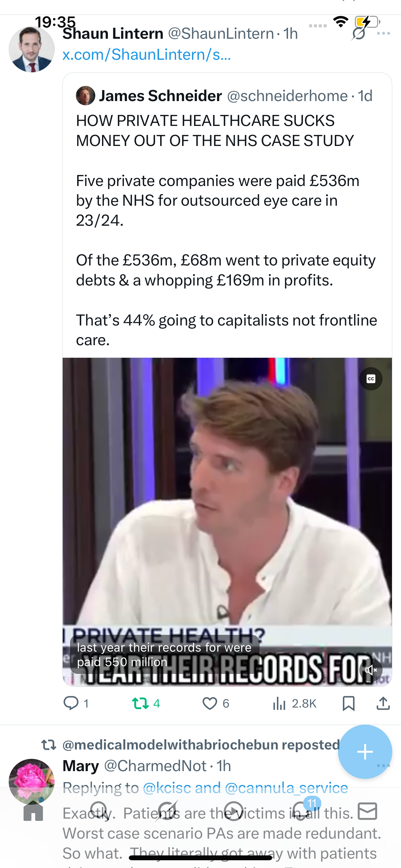Like the post with the heart icon
This screenshot has height=868, width=401.
210,703
